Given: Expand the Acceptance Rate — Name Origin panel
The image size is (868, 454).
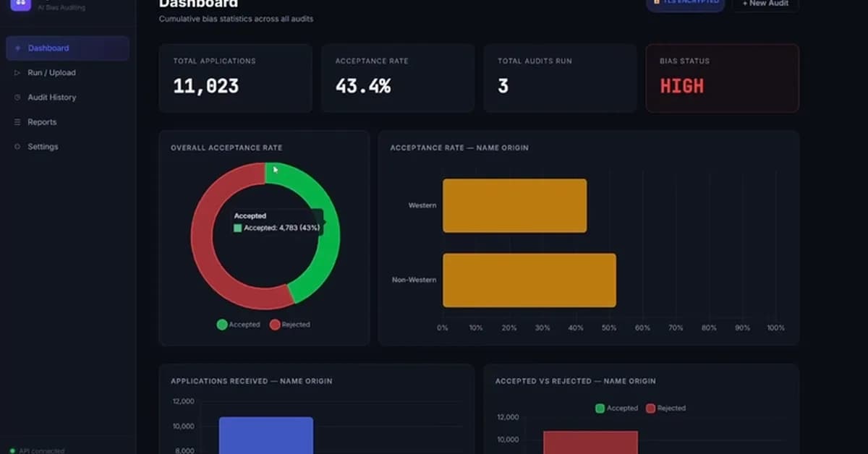Looking at the screenshot, I should click(459, 147).
